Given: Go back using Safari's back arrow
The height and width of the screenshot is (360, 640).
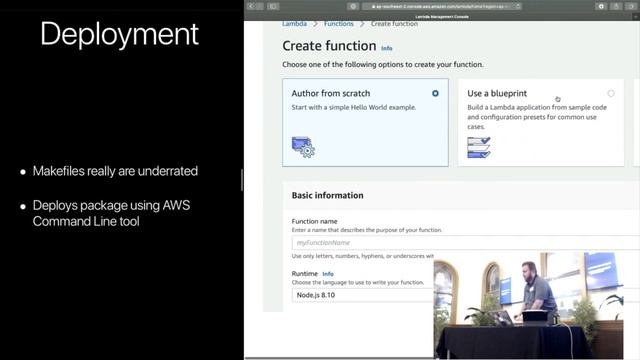Looking at the screenshot, I should click(251, 6).
